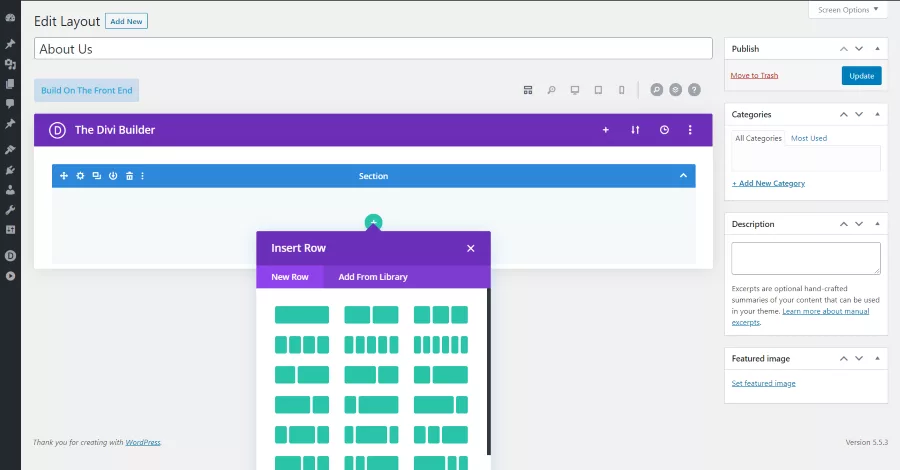This screenshot has width=900, height=470.
Task: Switch to desktop view icon
Action: 575,90
